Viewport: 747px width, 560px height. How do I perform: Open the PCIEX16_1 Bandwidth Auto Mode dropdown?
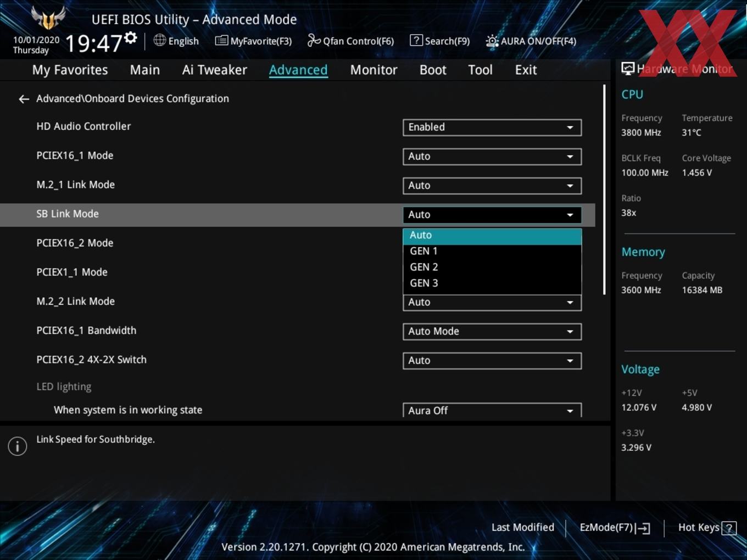492,332
